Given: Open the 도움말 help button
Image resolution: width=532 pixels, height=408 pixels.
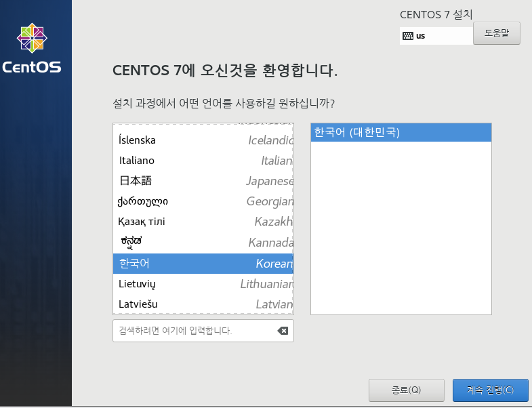Looking at the screenshot, I should tap(496, 33).
